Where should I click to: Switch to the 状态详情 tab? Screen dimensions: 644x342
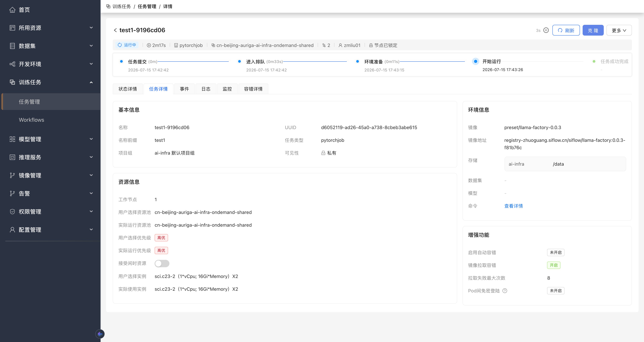(128, 89)
